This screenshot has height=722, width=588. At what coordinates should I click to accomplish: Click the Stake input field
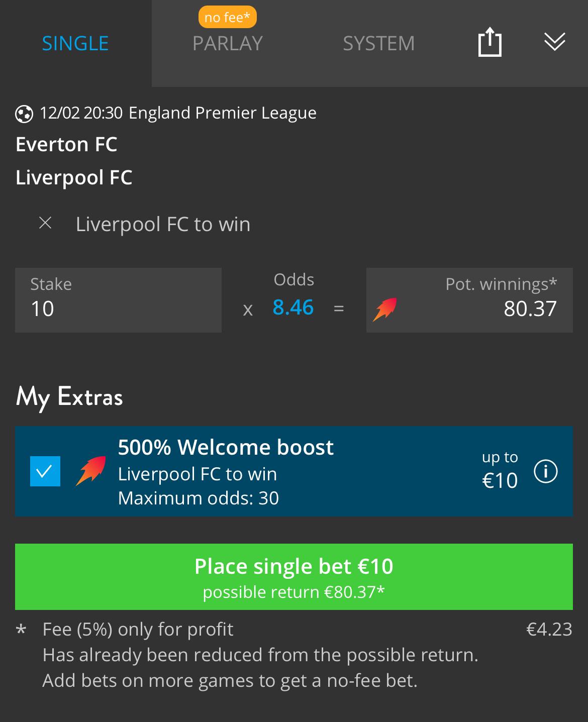coord(118,300)
